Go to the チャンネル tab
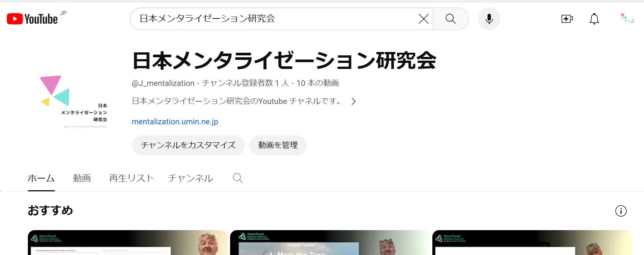The width and height of the screenshot is (644, 255). click(x=190, y=178)
